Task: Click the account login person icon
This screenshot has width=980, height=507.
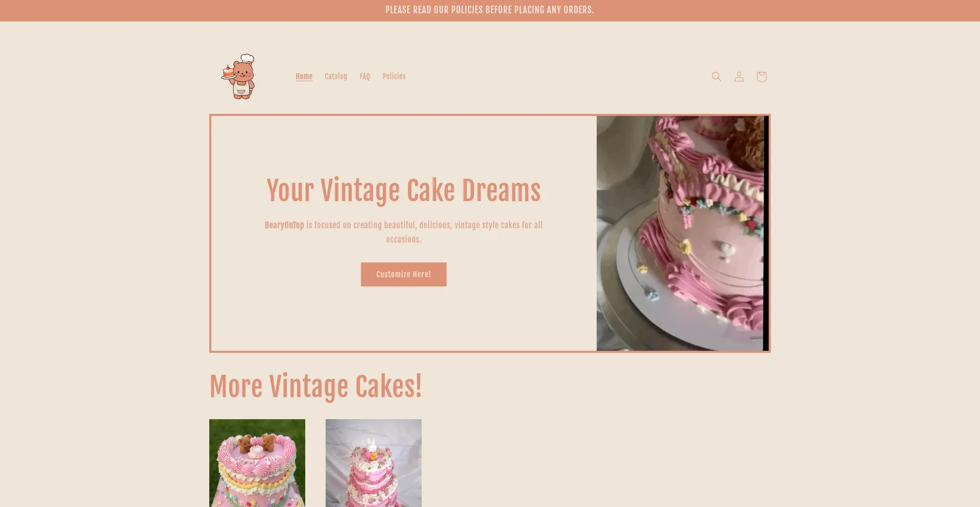Action: tap(739, 77)
